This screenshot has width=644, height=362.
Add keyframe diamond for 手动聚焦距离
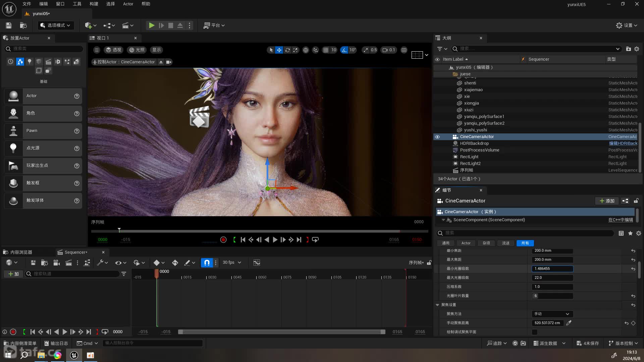633,323
